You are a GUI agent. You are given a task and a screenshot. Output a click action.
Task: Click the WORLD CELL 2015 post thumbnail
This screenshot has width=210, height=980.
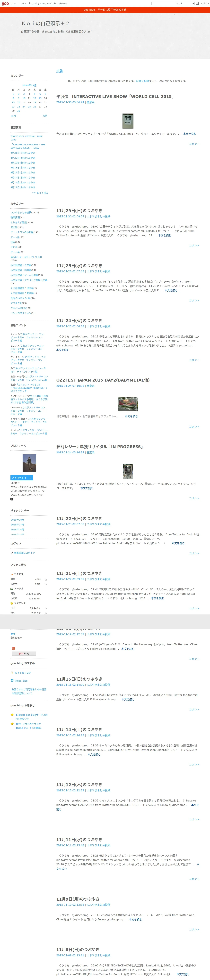click(x=128, y=121)
